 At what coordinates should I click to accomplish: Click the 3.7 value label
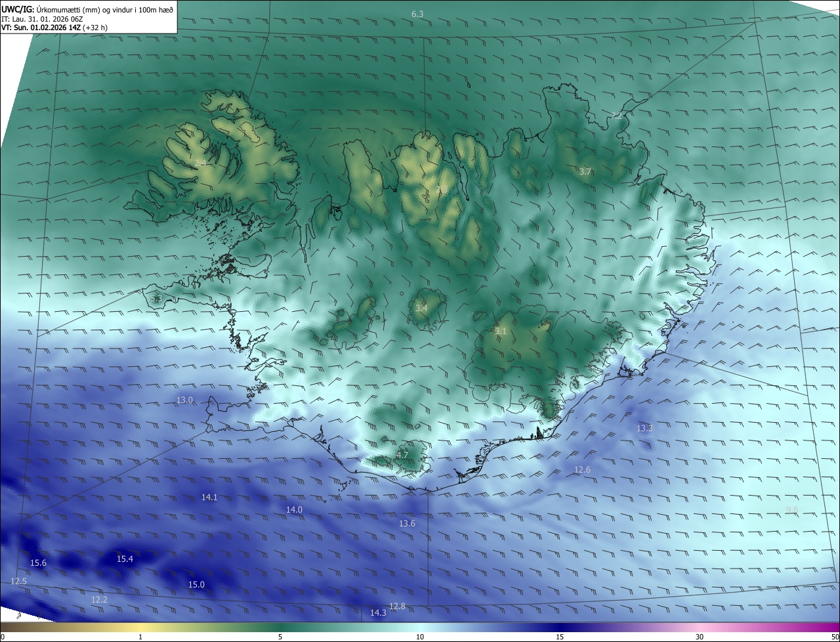tap(585, 171)
